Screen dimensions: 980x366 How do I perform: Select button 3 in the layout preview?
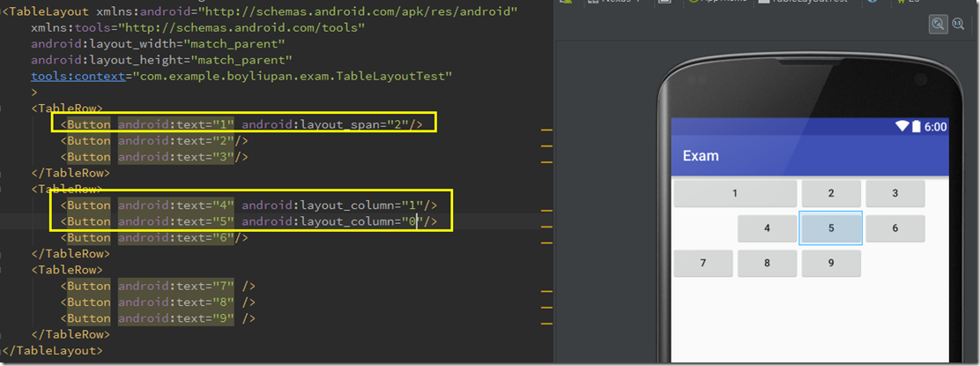point(895,193)
